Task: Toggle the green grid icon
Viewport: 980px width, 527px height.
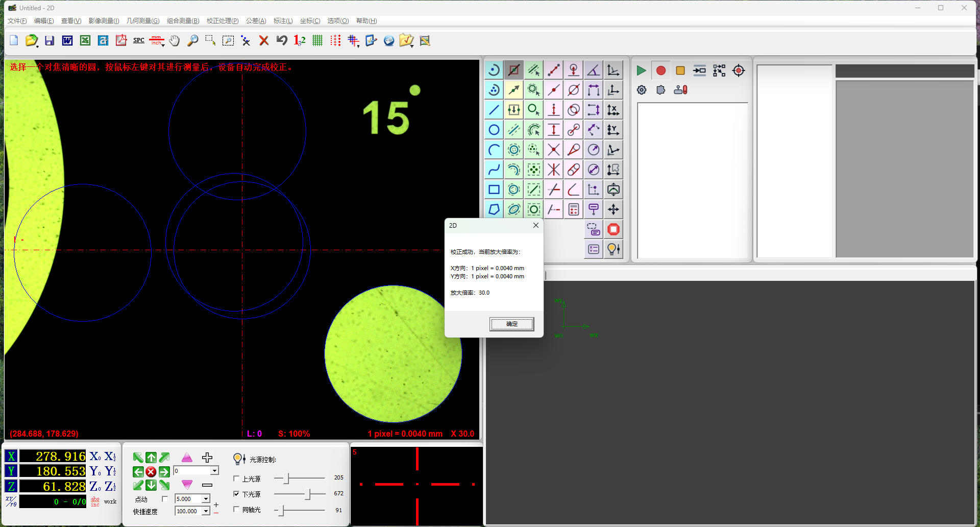Action: tap(317, 40)
